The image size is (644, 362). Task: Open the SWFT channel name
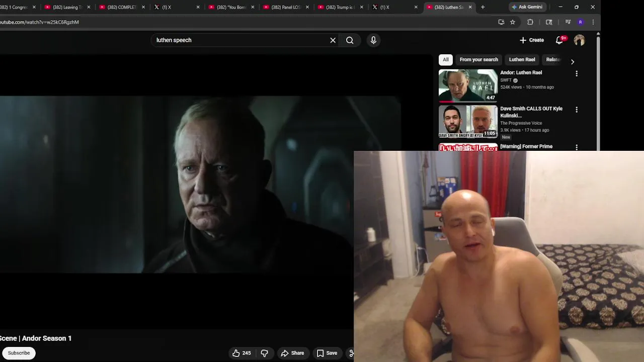506,80
